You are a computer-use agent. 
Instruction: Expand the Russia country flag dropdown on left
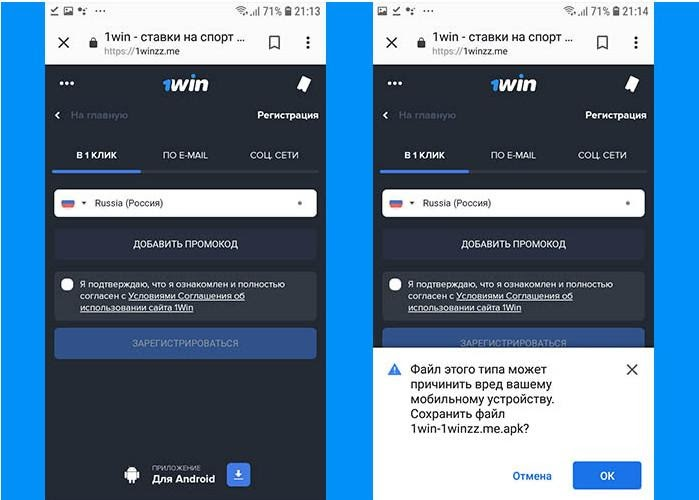[x=74, y=203]
